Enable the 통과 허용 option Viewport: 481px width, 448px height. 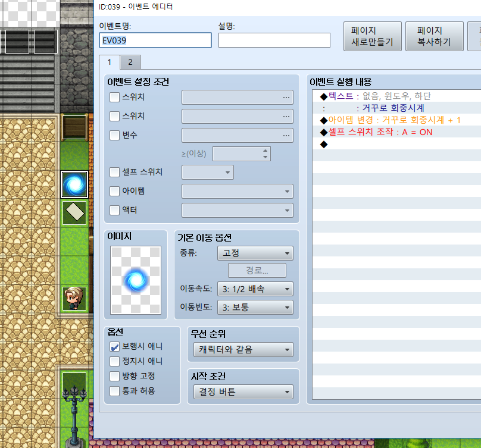pyautogui.click(x=114, y=391)
